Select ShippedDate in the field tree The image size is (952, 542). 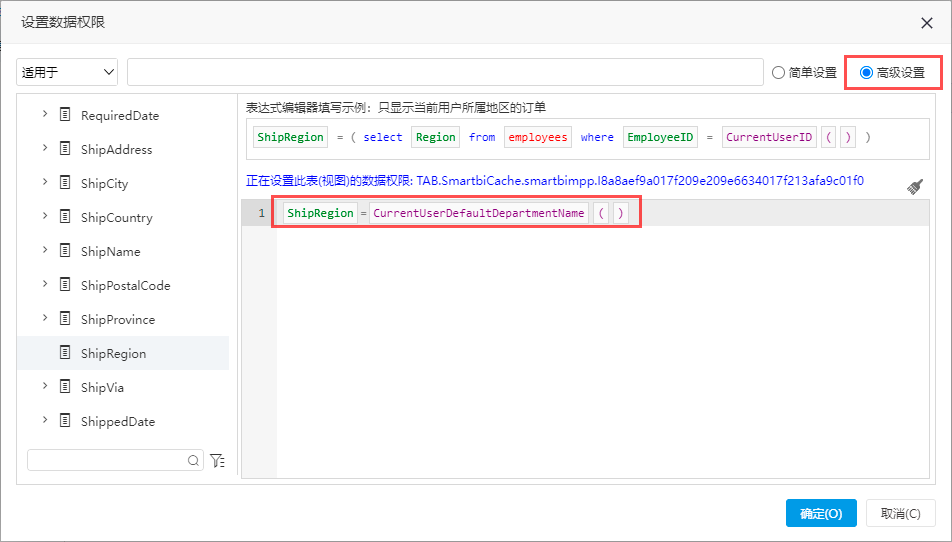(x=118, y=421)
